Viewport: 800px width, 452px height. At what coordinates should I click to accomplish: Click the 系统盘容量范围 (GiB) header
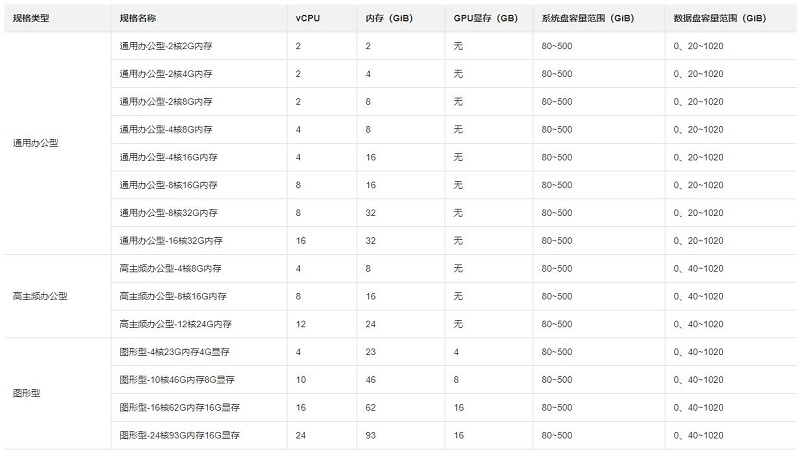pyautogui.click(x=587, y=18)
